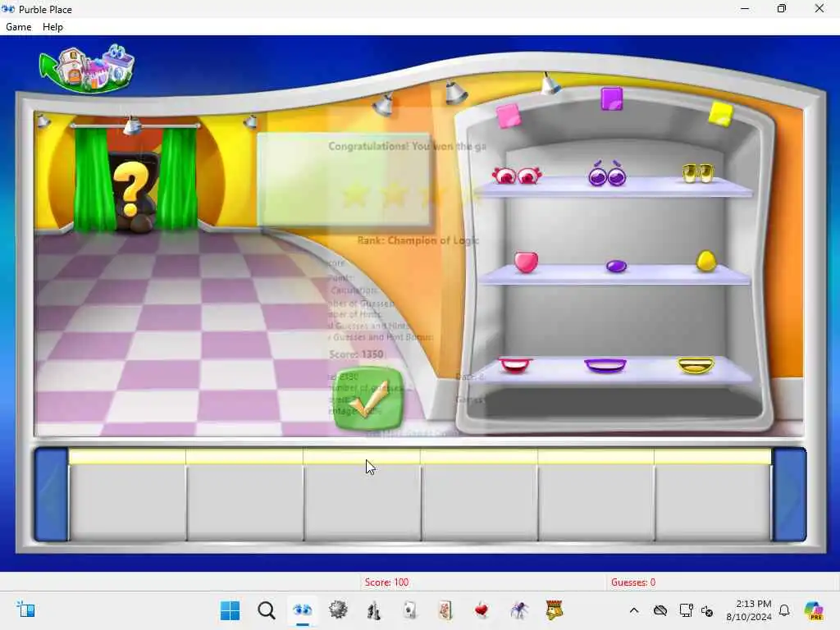Click the left blue guess panel arrow

pyautogui.click(x=52, y=495)
